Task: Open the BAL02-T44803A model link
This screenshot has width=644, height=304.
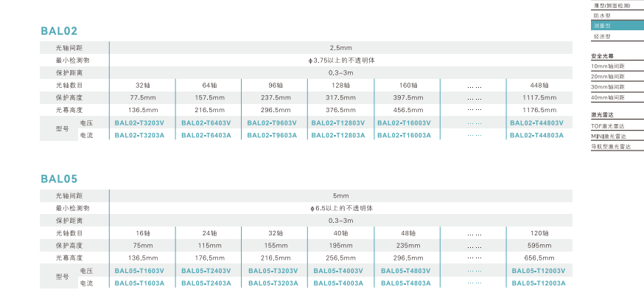Action: (x=538, y=135)
